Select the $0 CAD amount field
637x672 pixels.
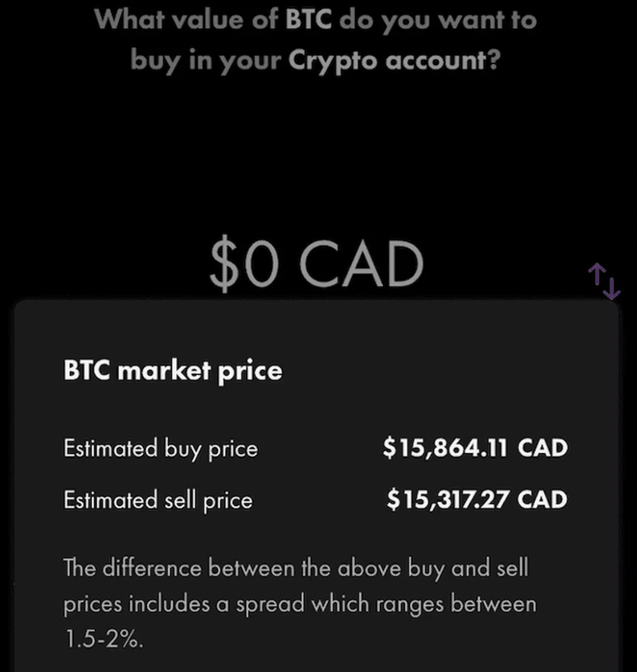316,265
